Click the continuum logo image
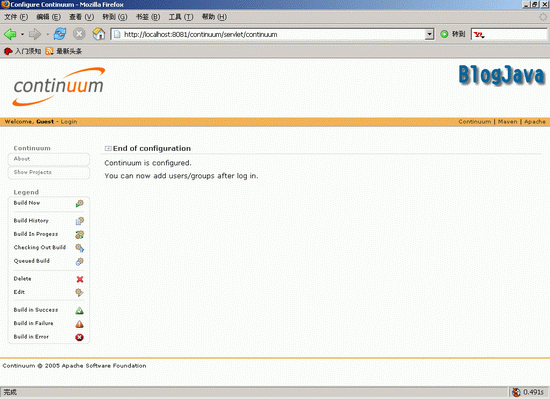The height and width of the screenshot is (400, 550). pyautogui.click(x=59, y=87)
